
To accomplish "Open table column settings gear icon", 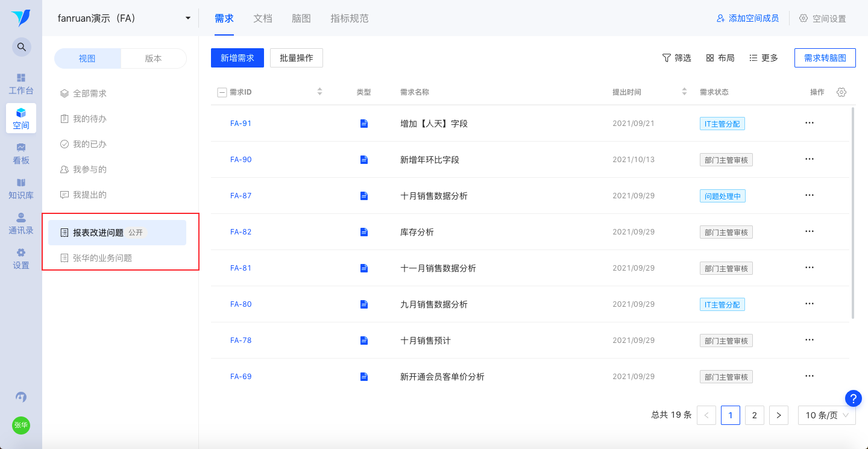I will pyautogui.click(x=841, y=92).
